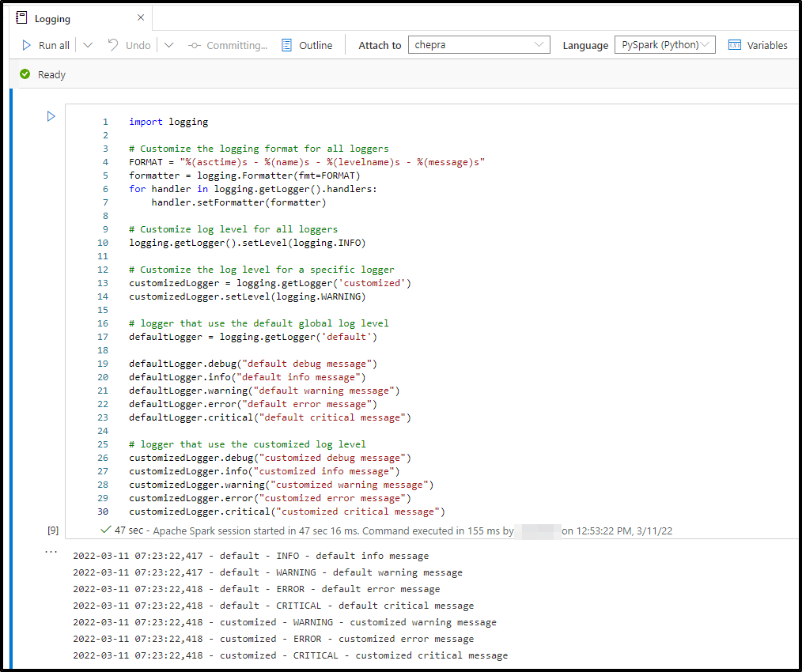802x672 pixels.
Task: Click the [9] execution count
Action: pyautogui.click(x=53, y=530)
